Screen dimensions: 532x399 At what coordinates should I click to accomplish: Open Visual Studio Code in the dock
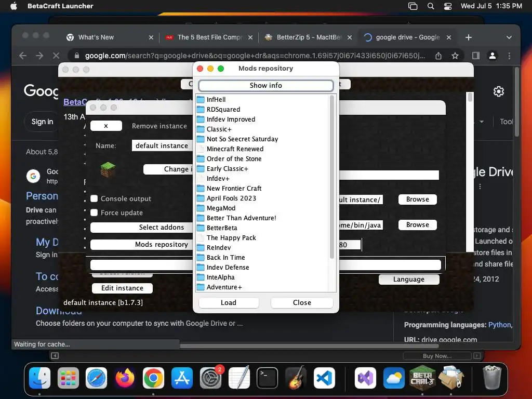coord(324,378)
